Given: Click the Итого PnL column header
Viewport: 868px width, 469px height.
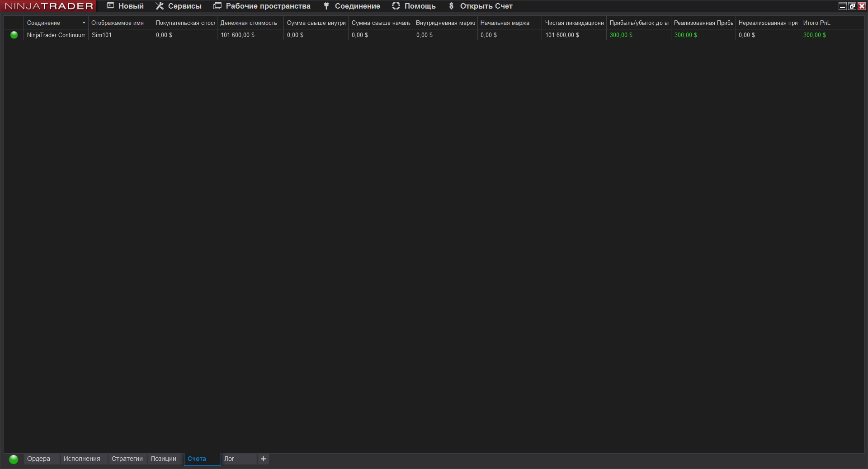Looking at the screenshot, I should pos(832,23).
